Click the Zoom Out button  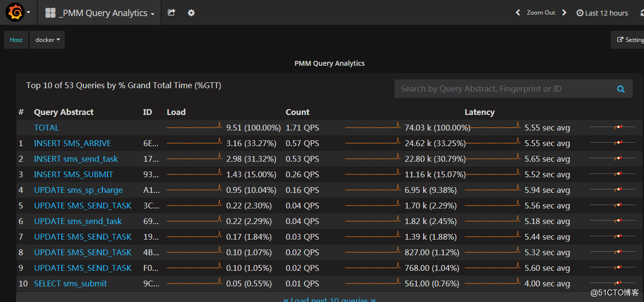click(x=541, y=13)
